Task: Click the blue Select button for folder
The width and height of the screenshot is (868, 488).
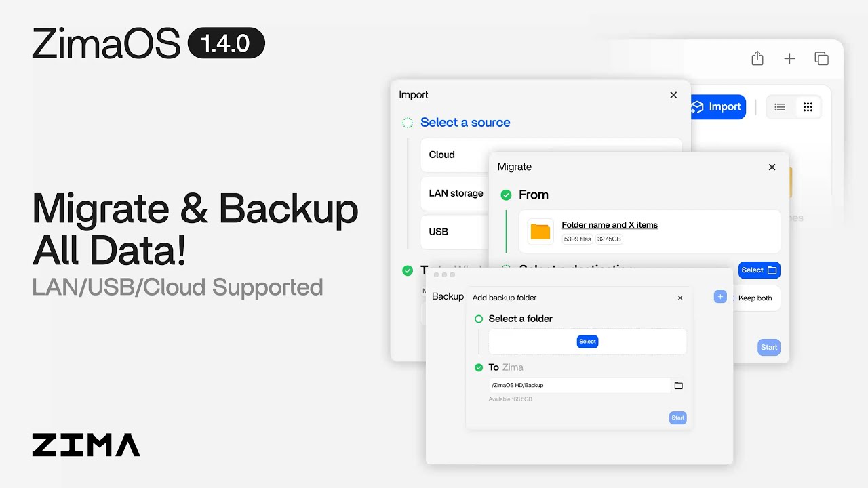Action: [x=587, y=342]
